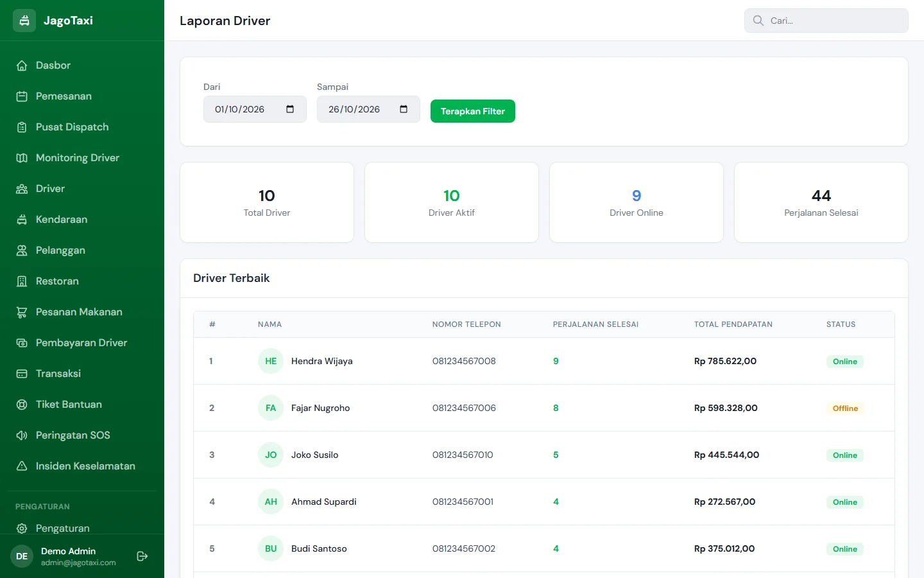Click the Pesanan Makanan cart icon

[22, 312]
